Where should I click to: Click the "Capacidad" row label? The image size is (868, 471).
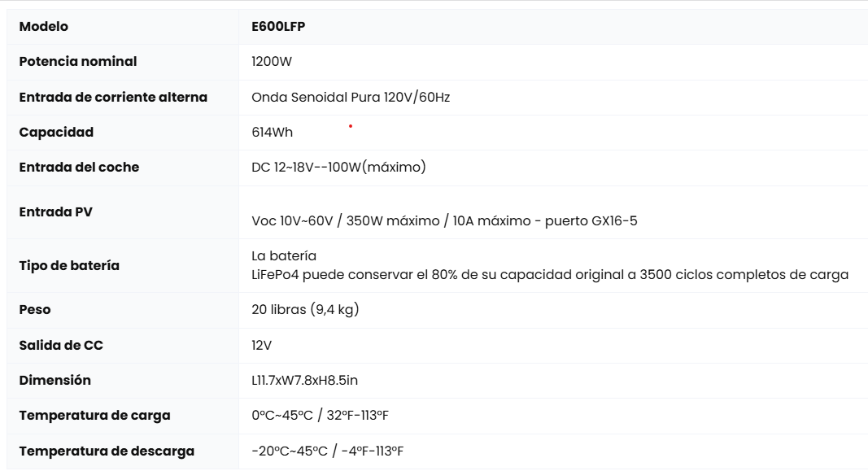click(56, 133)
